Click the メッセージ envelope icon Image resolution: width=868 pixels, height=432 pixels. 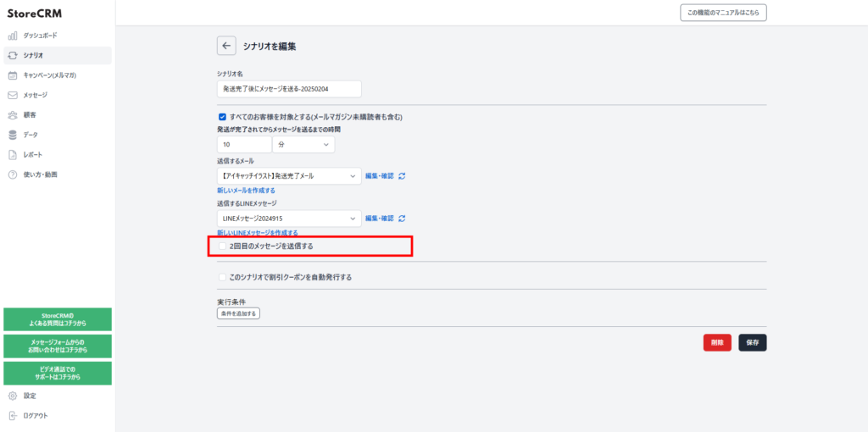13,95
